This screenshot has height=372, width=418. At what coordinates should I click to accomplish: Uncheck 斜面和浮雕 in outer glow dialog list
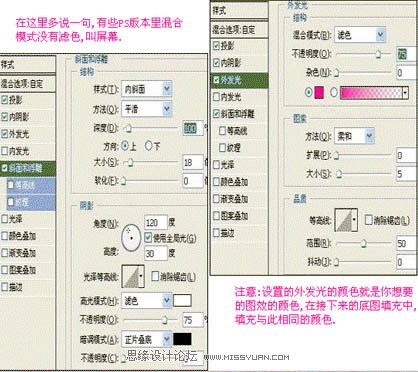pos(216,114)
